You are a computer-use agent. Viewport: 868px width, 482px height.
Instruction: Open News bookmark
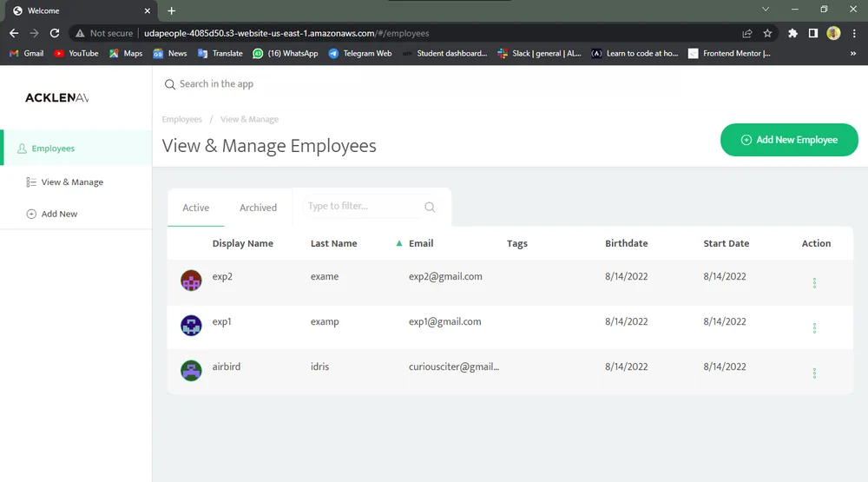click(x=170, y=53)
